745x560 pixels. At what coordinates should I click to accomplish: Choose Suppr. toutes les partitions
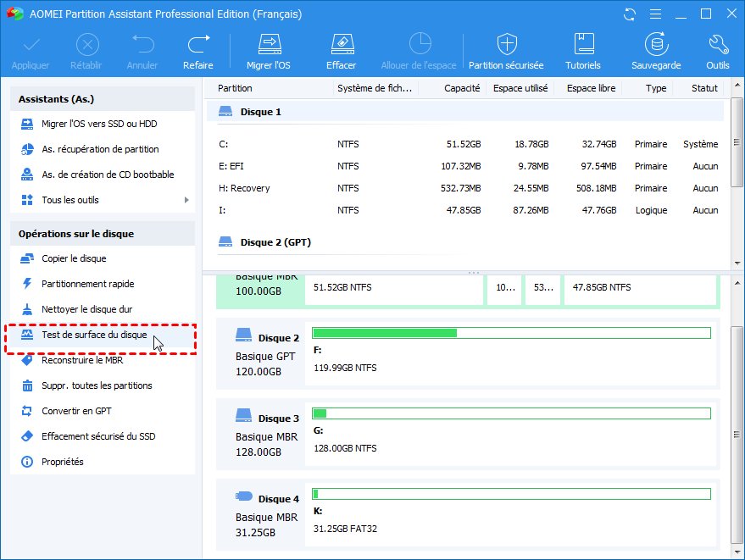pyautogui.click(x=103, y=385)
